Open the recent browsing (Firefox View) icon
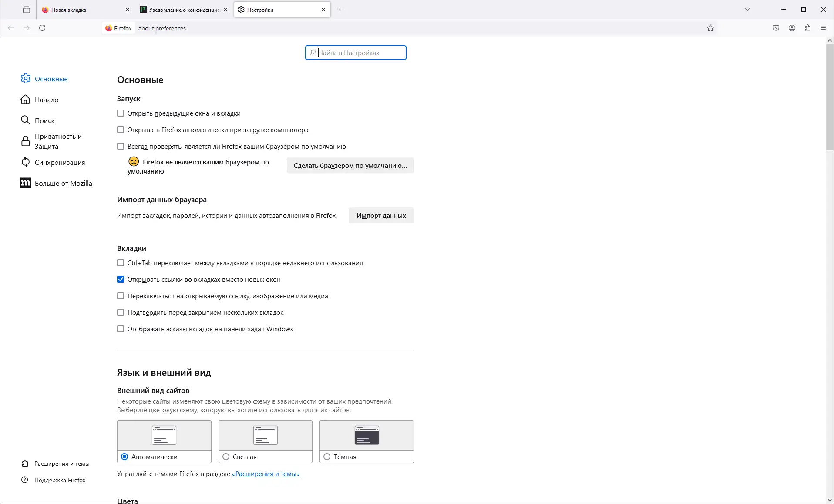The image size is (834, 504). [x=27, y=10]
